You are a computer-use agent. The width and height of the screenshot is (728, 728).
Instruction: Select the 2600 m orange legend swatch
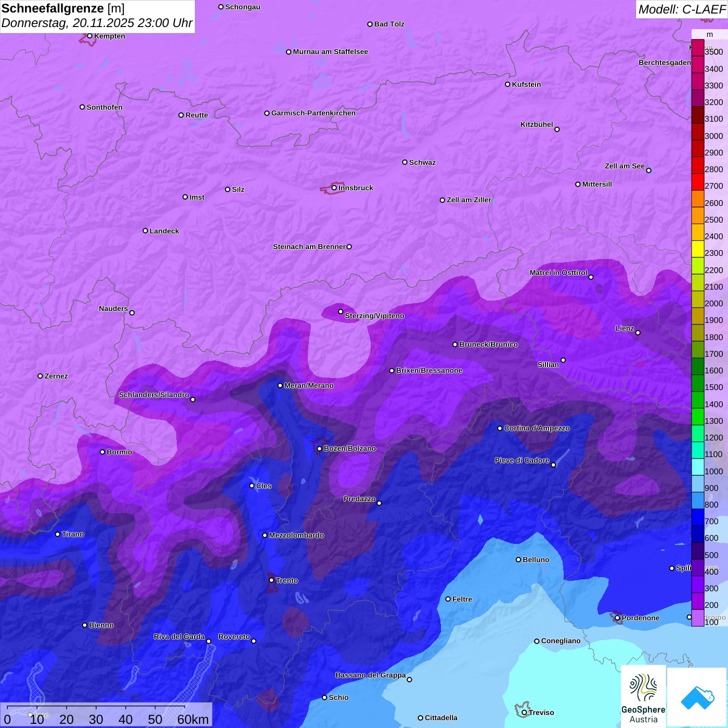pos(697,199)
